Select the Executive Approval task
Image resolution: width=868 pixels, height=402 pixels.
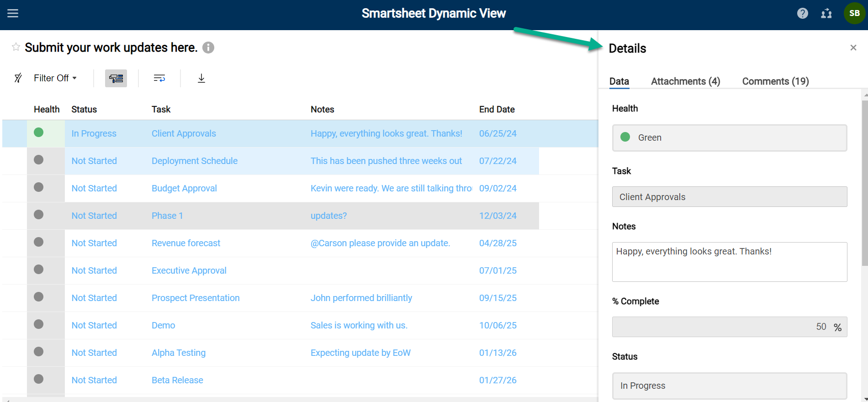click(x=189, y=270)
